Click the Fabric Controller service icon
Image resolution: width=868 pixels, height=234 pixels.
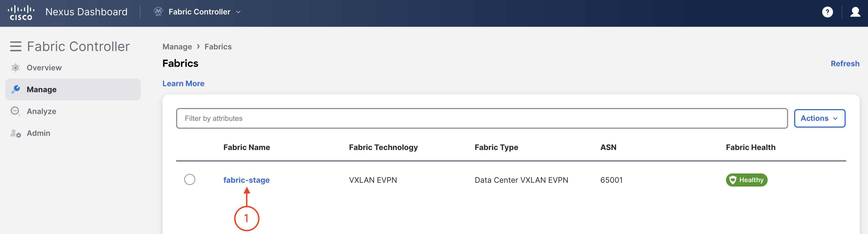point(158,12)
